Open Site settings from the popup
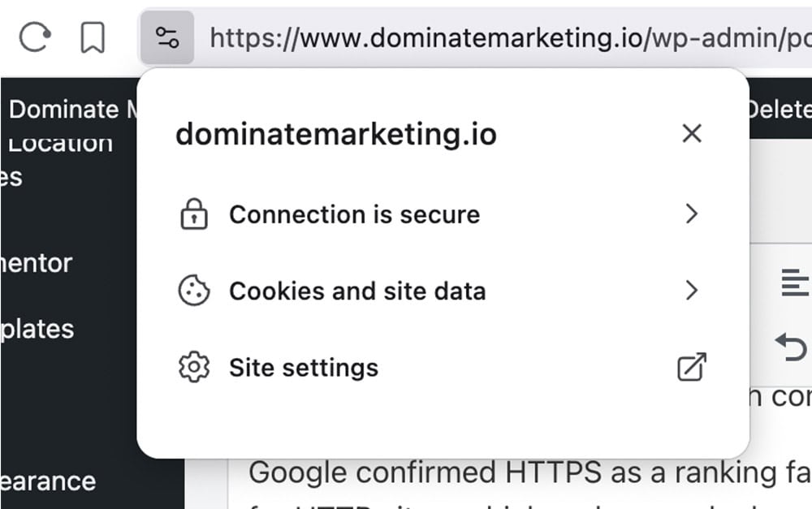The height and width of the screenshot is (509, 812). point(304,367)
